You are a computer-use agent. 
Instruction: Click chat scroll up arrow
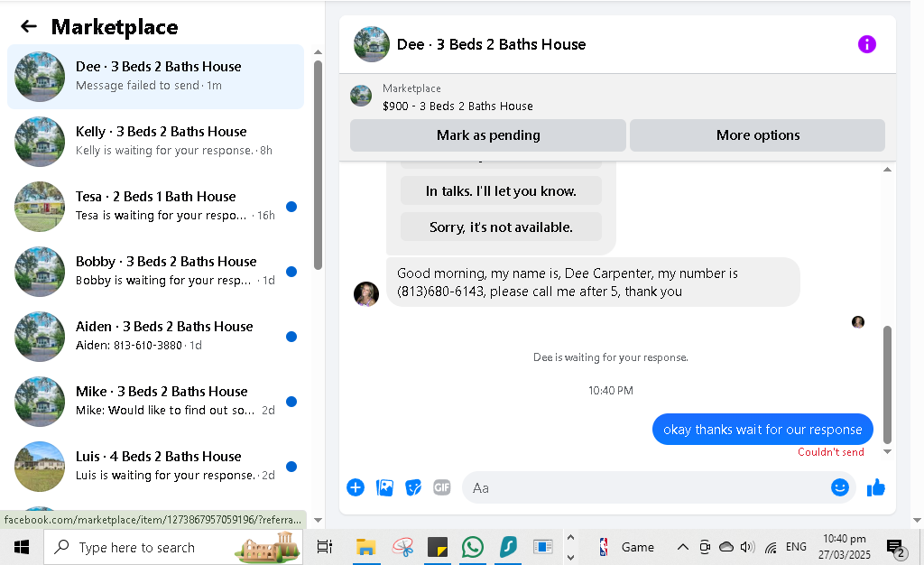point(888,170)
